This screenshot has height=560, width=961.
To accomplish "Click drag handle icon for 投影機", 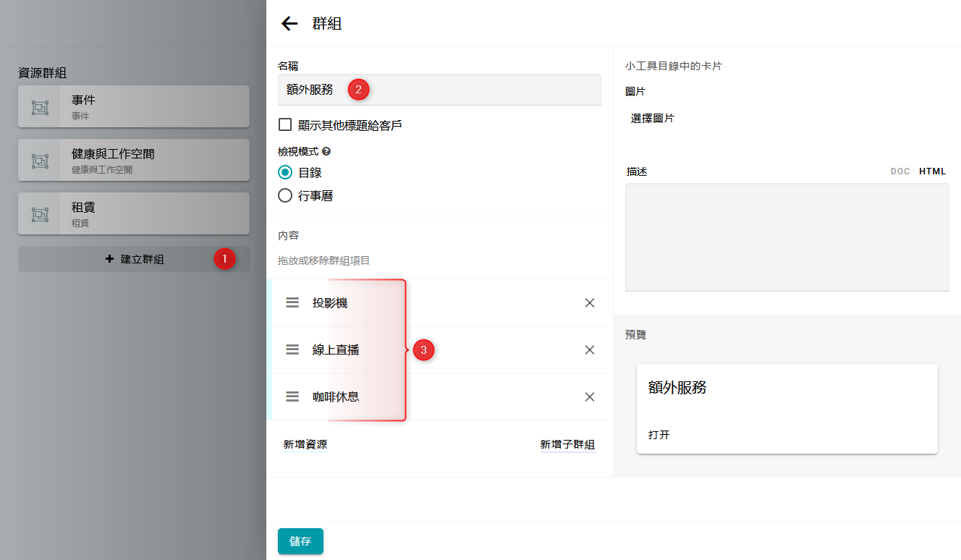I will 292,302.
